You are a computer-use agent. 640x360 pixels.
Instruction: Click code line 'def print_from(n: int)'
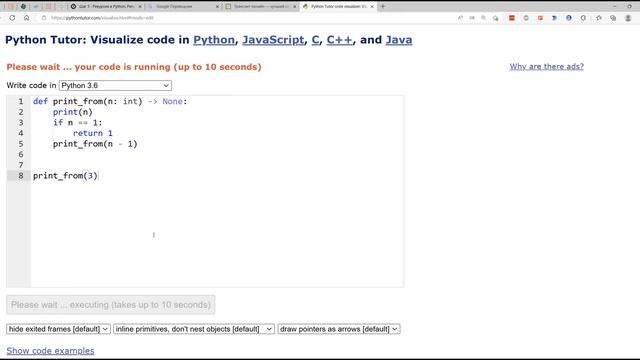(110, 101)
